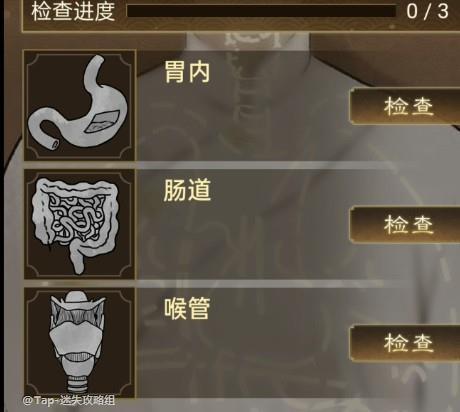Click the coiled small intestine drawing
Image resolution: width=460 pixels, height=412 pixels.
(76, 218)
